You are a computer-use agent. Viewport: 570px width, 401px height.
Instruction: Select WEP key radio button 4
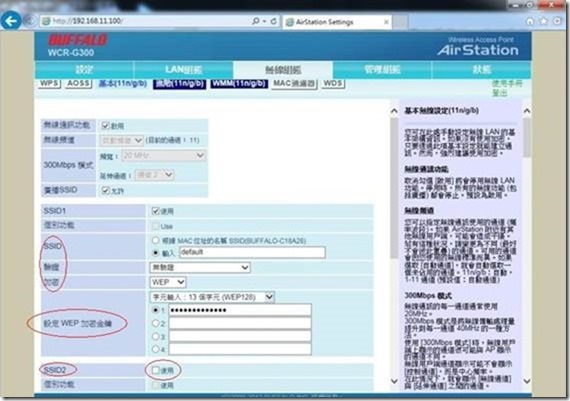point(156,349)
